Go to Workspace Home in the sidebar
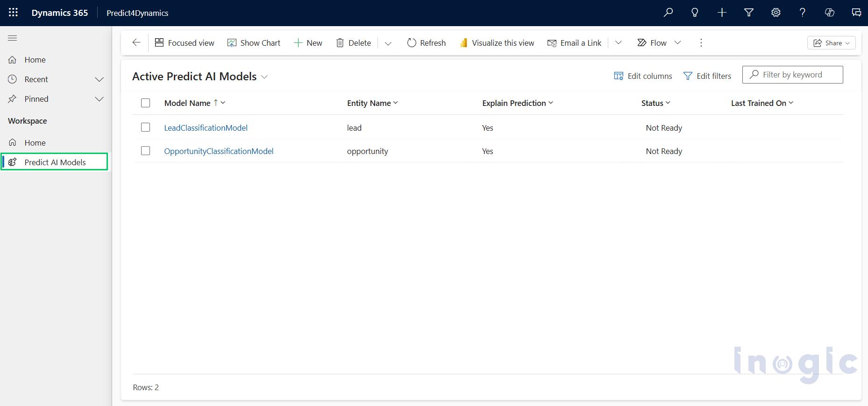This screenshot has height=406, width=868. pos(35,143)
